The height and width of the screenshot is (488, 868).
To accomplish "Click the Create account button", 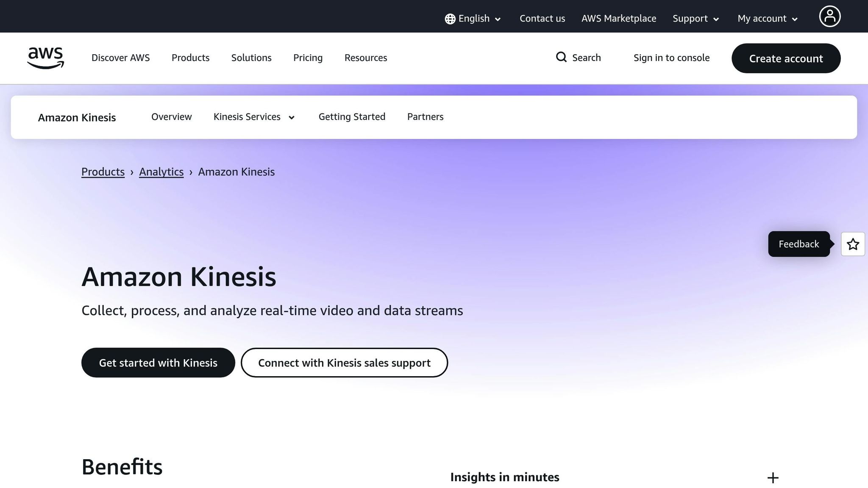I will click(786, 58).
